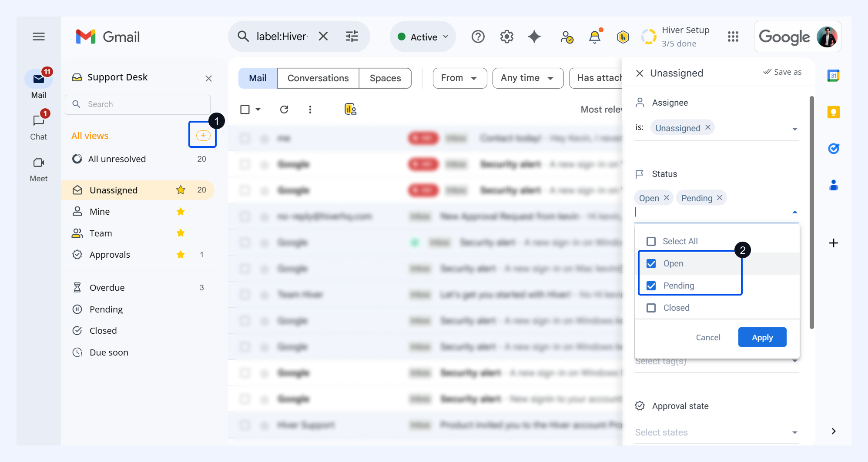This screenshot has width=868, height=462.
Task: Add a new view with plus icon
Action: pos(203,136)
